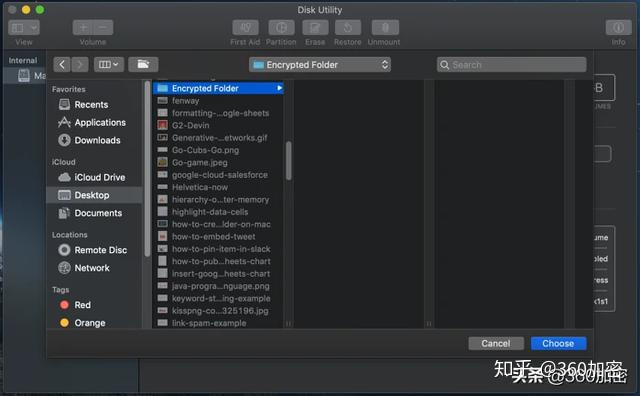
Task: Select how-to-pin-item-in-slack file
Action: [x=218, y=249]
